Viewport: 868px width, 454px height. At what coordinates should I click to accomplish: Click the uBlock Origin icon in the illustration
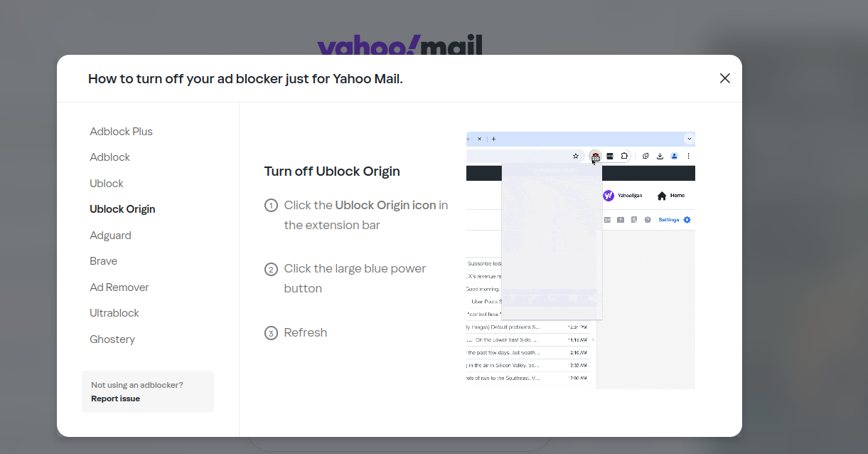[x=595, y=156]
